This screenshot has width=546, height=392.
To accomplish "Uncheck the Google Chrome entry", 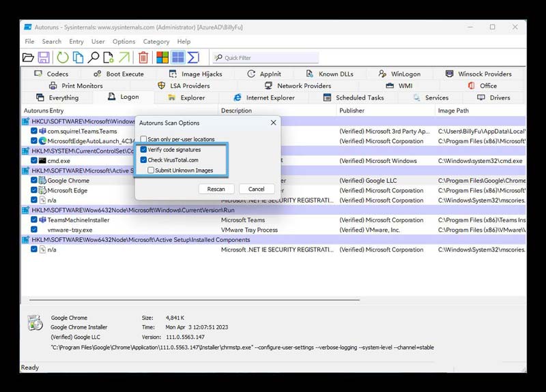I will point(33,180).
